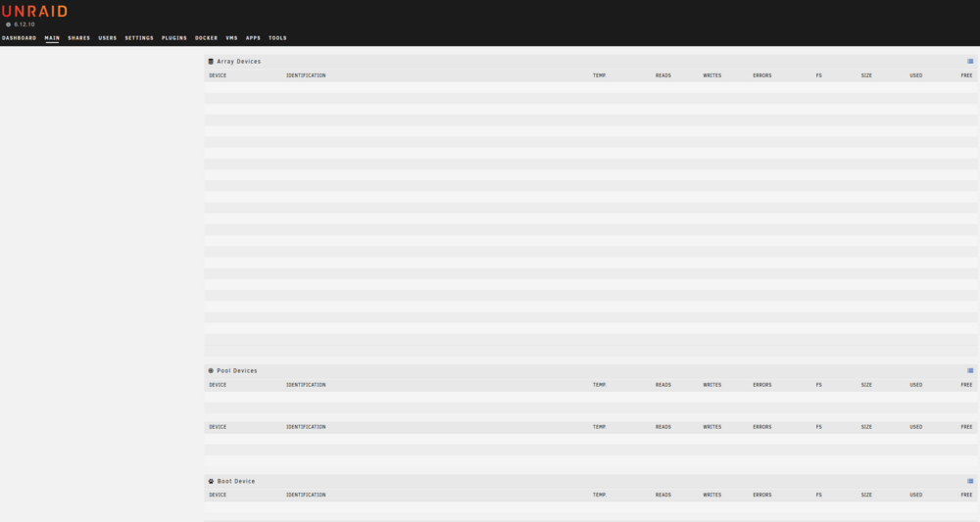
Task: Click the Unraid logo
Action: click(34, 11)
